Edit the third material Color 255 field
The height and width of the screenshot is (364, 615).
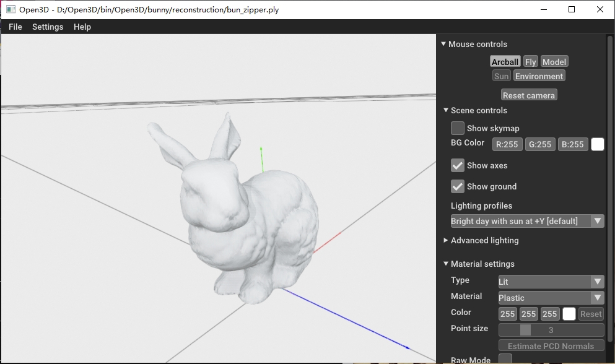point(549,314)
